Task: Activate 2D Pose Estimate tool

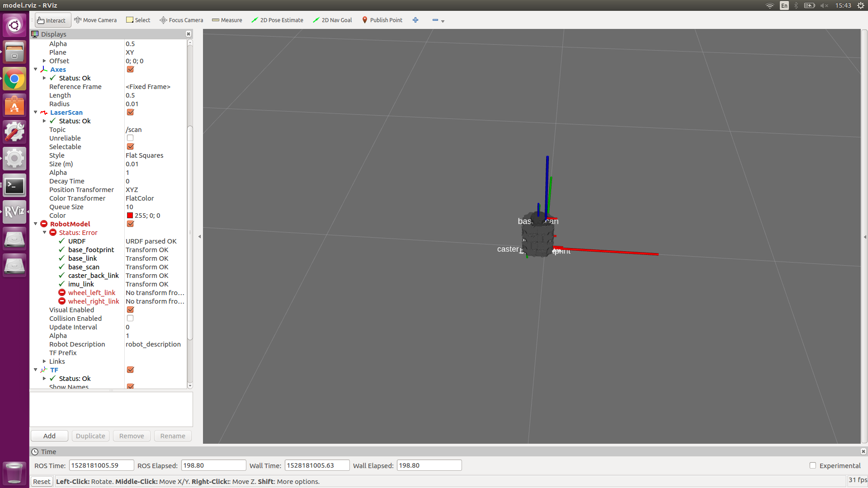Action: [x=277, y=20]
